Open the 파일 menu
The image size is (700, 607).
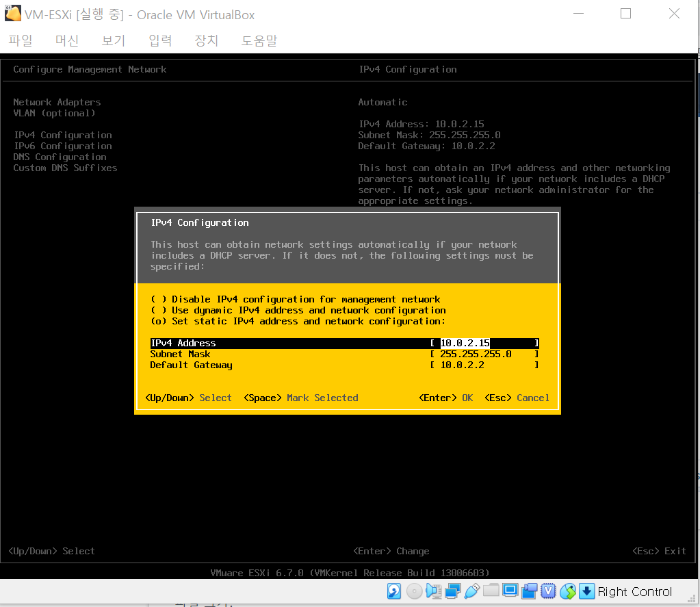21,40
